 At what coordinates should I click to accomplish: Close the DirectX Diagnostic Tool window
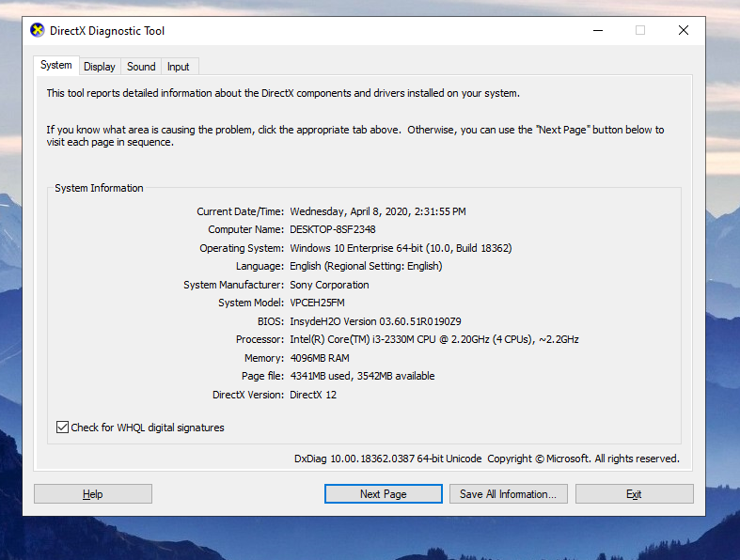click(684, 31)
